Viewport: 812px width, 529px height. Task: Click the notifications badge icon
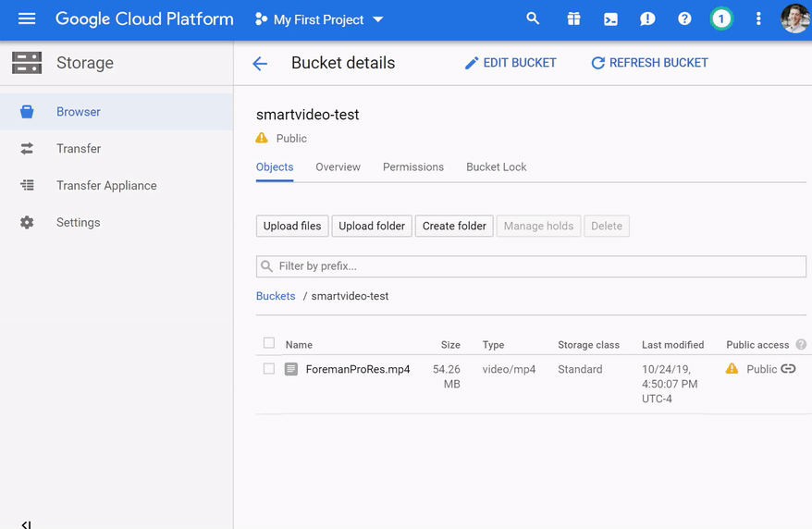click(x=721, y=18)
